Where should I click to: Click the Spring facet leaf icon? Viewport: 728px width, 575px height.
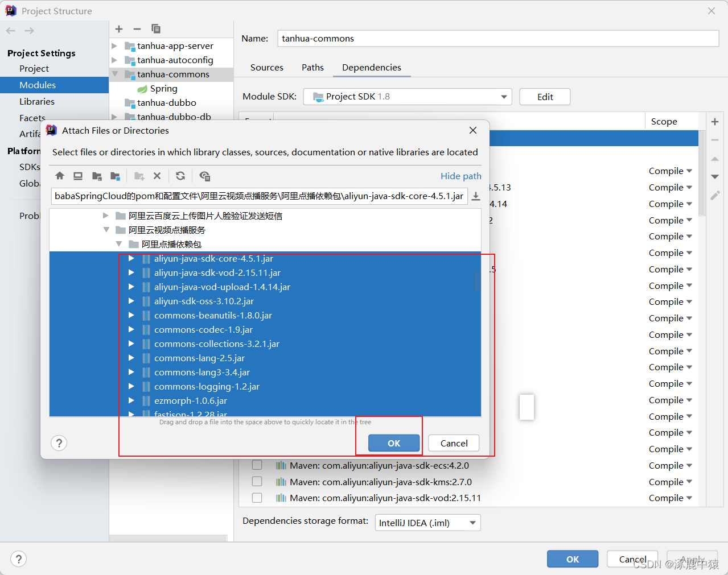(x=142, y=89)
